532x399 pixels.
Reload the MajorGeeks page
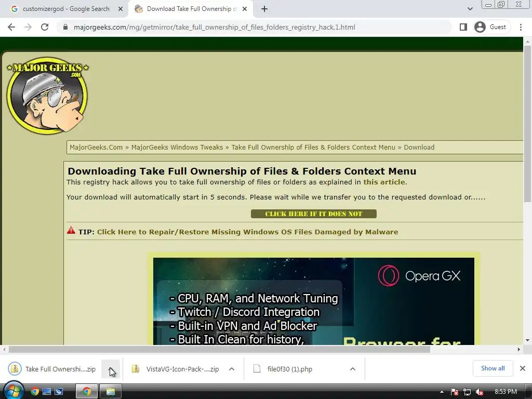(x=45, y=27)
